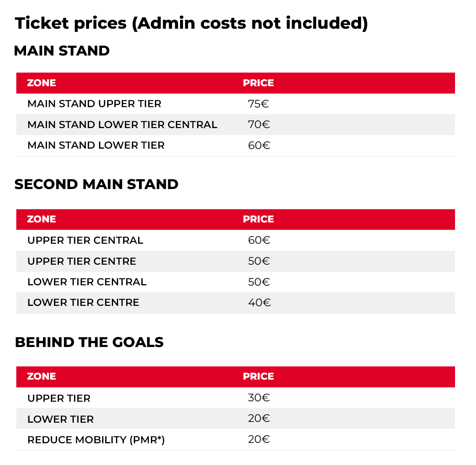476x465 pixels.
Task: Click the 20€ price for Reduce Mobility
Action: pos(259,439)
